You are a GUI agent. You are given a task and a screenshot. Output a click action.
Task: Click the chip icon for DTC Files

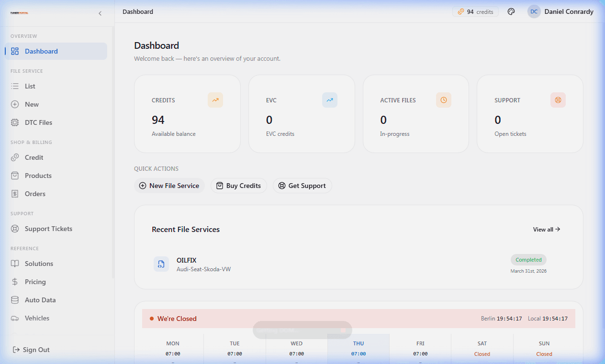click(15, 122)
